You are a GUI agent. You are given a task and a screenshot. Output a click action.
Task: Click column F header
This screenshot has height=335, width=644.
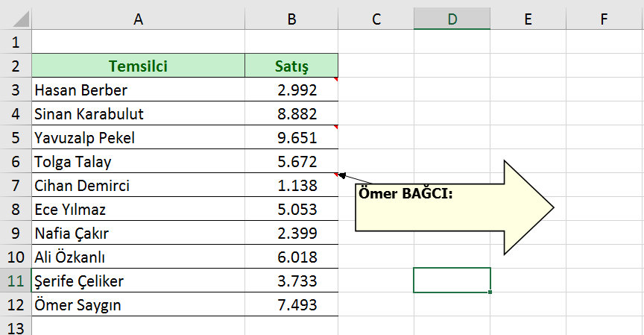coord(604,19)
